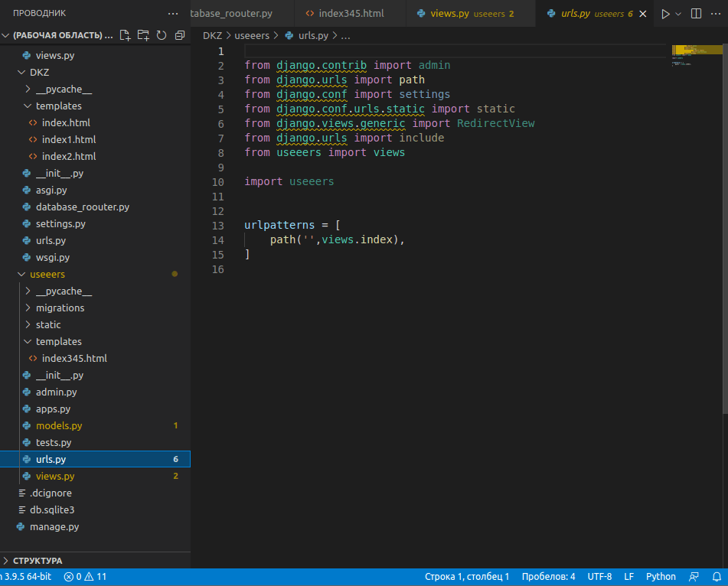Image resolution: width=728 pixels, height=586 pixels.
Task: Open notifications bell in status bar
Action: (x=715, y=577)
